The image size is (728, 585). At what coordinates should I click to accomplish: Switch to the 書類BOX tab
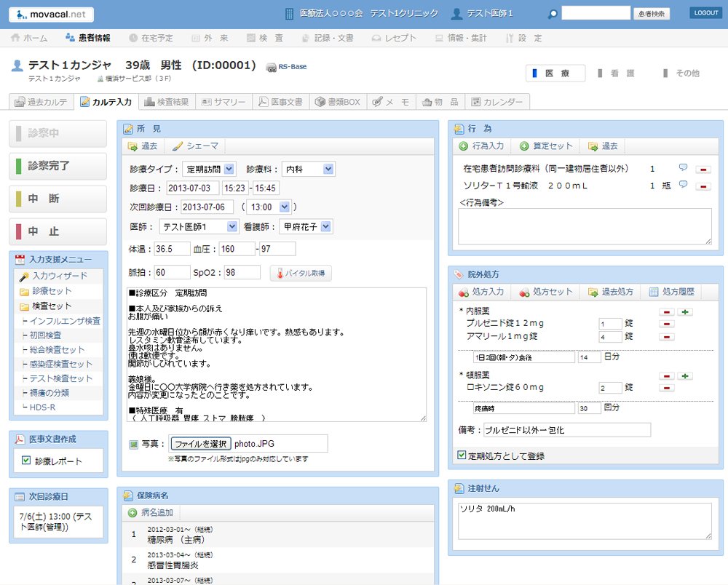click(338, 102)
